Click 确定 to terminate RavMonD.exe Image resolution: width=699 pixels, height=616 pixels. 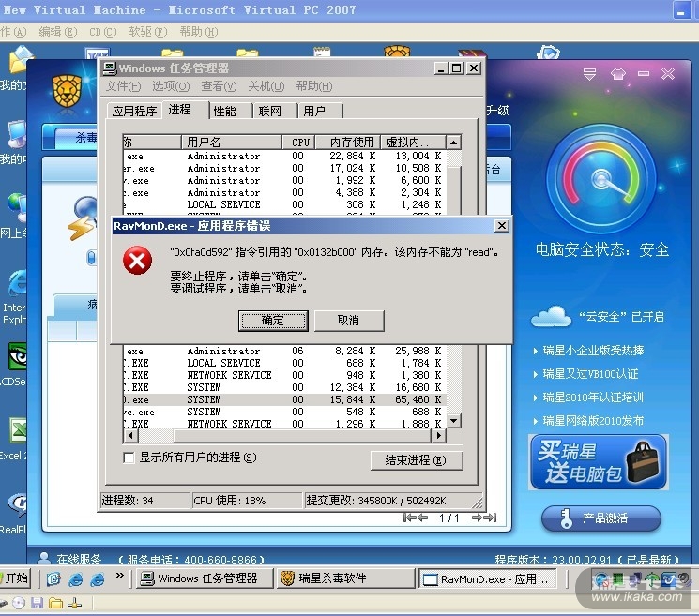(273, 321)
